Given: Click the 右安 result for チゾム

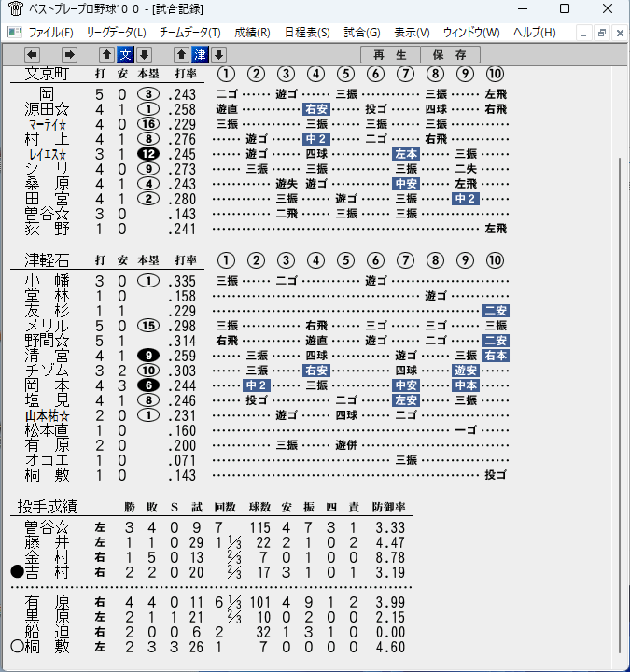Looking at the screenshot, I should click(316, 371).
